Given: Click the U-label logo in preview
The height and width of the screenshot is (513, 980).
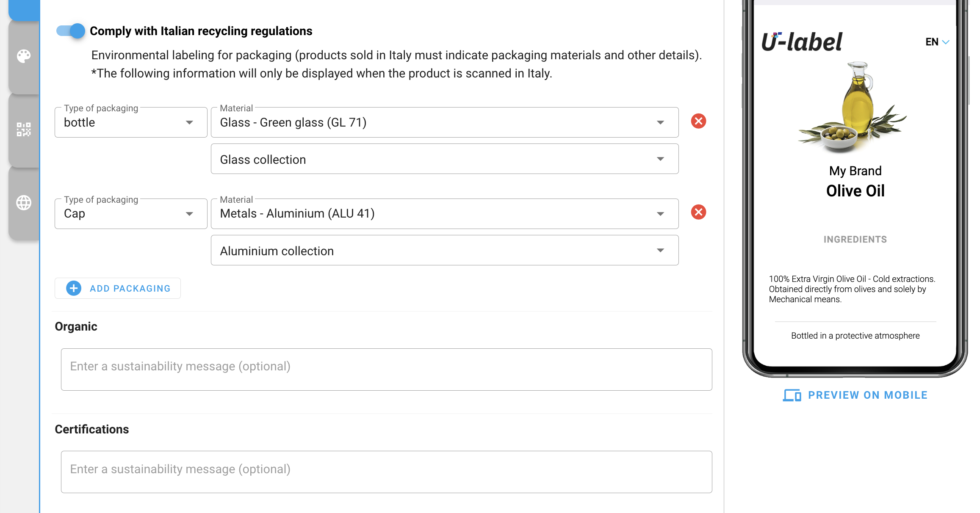Looking at the screenshot, I should (802, 42).
